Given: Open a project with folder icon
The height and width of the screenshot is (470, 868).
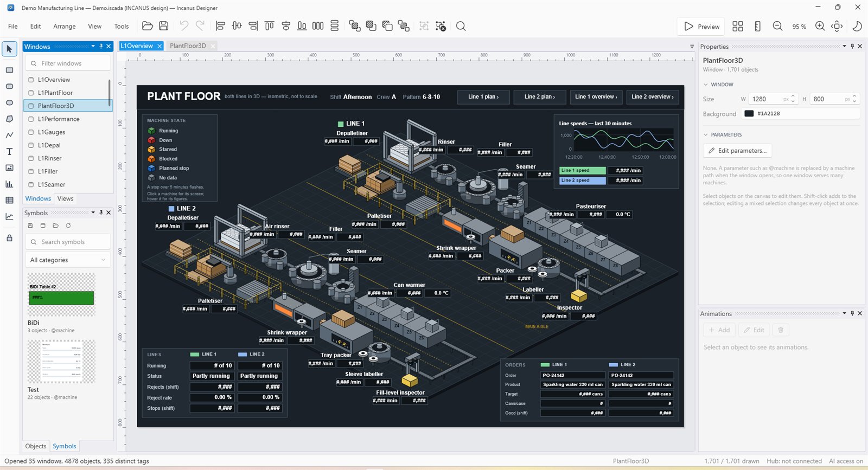Looking at the screenshot, I should [147, 26].
